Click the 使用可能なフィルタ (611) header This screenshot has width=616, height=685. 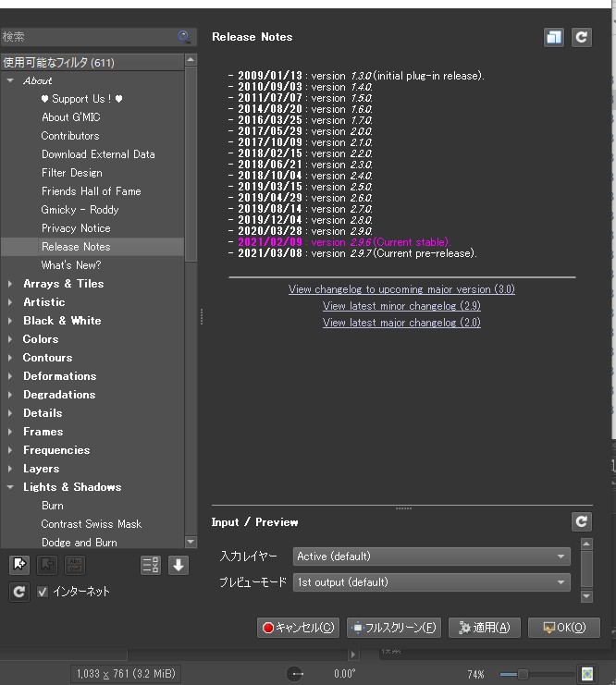click(x=92, y=63)
